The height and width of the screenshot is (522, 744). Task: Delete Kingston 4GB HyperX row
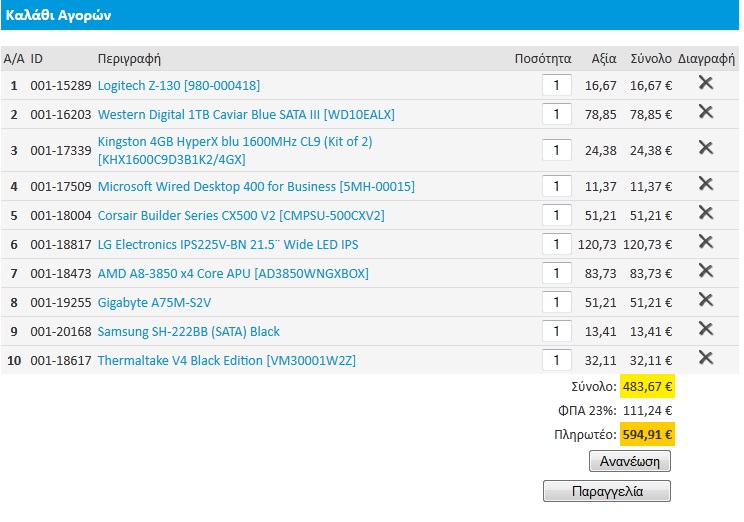(x=706, y=148)
